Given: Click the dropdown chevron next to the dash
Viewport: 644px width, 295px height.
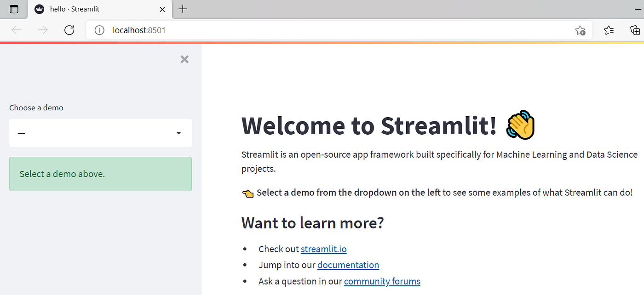Looking at the screenshot, I should [178, 133].
